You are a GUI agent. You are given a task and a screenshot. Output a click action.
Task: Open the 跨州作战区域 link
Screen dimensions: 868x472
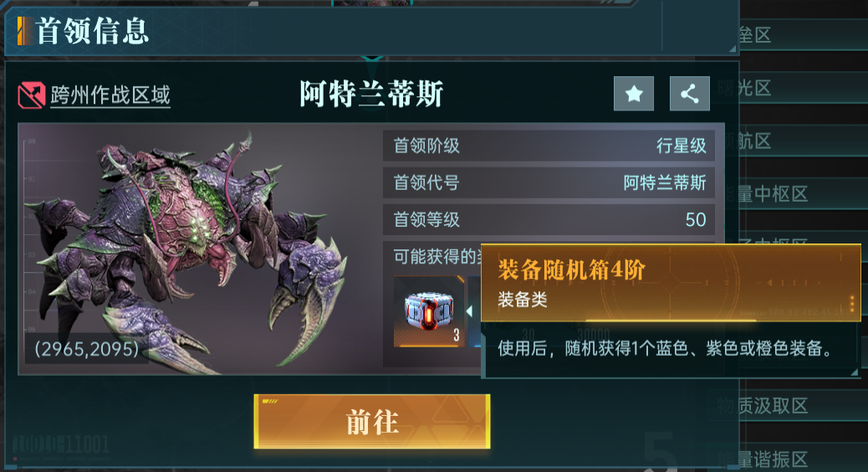tap(110, 95)
